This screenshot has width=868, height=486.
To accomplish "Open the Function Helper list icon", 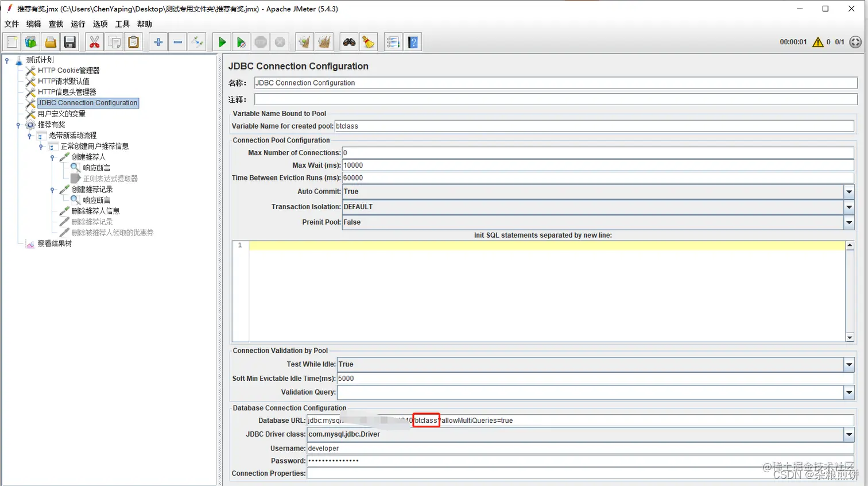I will pos(393,42).
